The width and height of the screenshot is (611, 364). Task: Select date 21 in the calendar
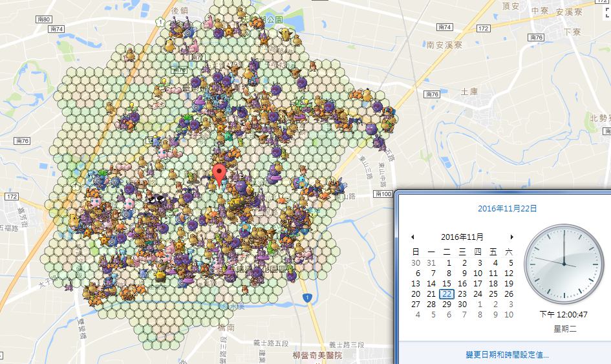(431, 294)
